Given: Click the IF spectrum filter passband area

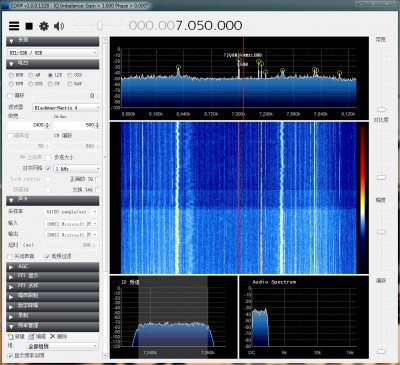Looking at the screenshot, I should 173,317.
